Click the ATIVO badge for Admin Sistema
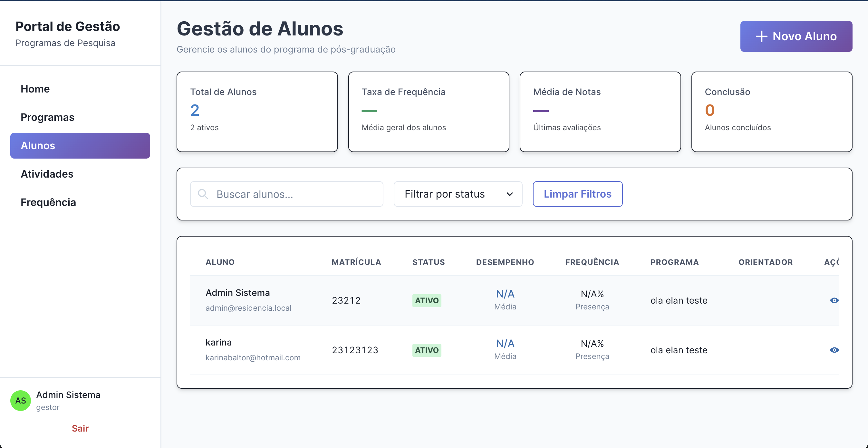The width and height of the screenshot is (868, 448). pyautogui.click(x=427, y=300)
